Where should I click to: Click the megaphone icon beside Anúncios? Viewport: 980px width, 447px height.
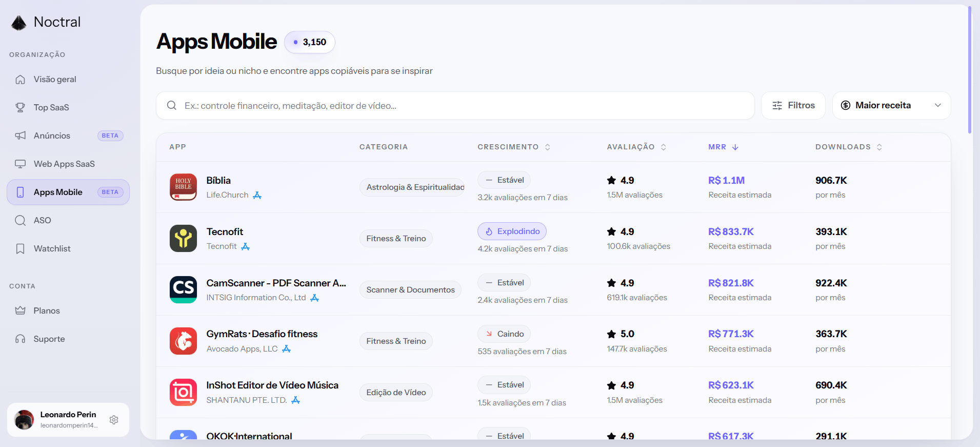pos(21,136)
